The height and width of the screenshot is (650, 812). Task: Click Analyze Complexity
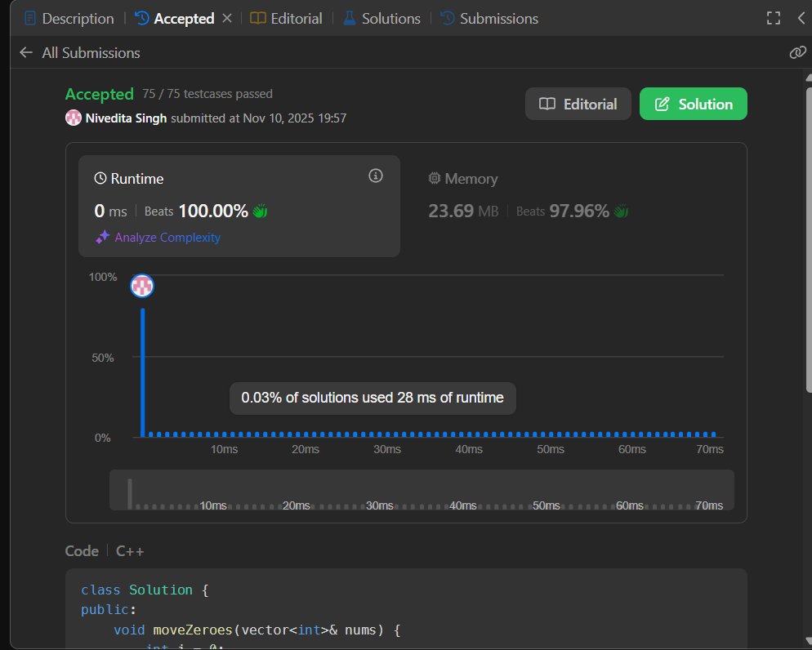click(x=167, y=238)
